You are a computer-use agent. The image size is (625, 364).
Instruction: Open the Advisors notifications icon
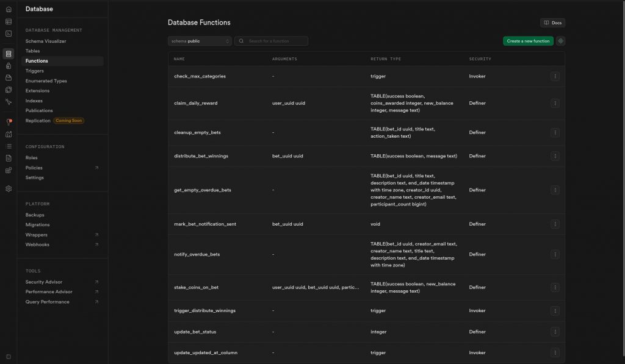(8, 121)
